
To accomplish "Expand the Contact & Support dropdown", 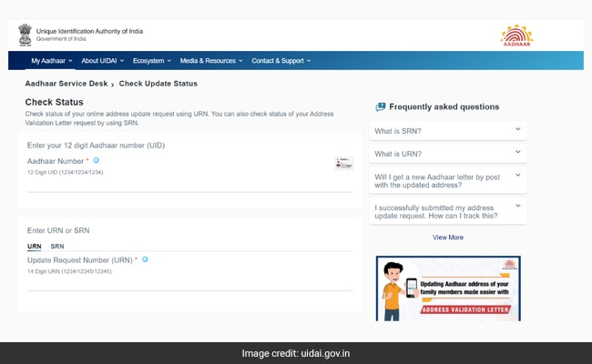I will coord(281,61).
